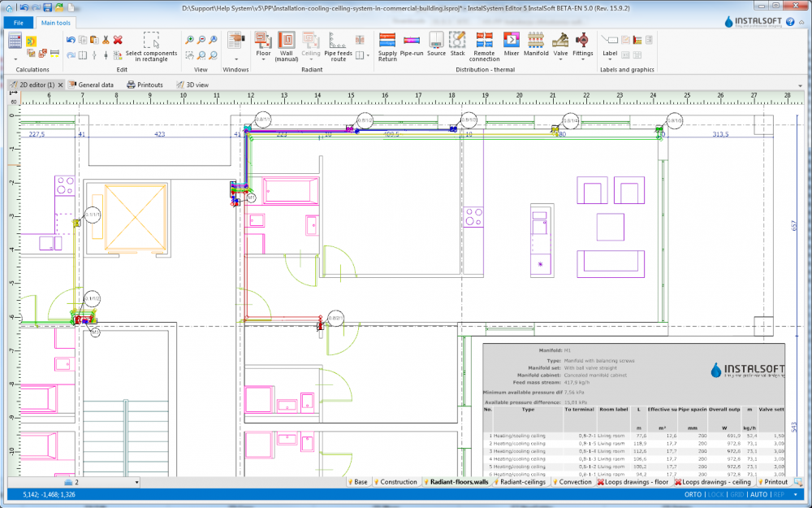Toggle GRID display in status bar
Image resolution: width=812 pixels, height=508 pixels.
pos(737,494)
